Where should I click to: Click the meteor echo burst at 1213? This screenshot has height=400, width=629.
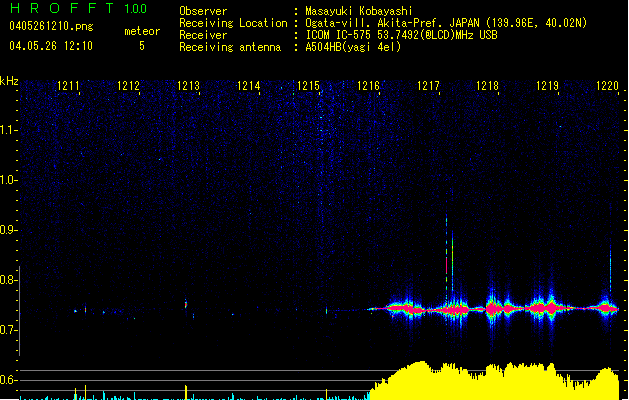pos(186,304)
